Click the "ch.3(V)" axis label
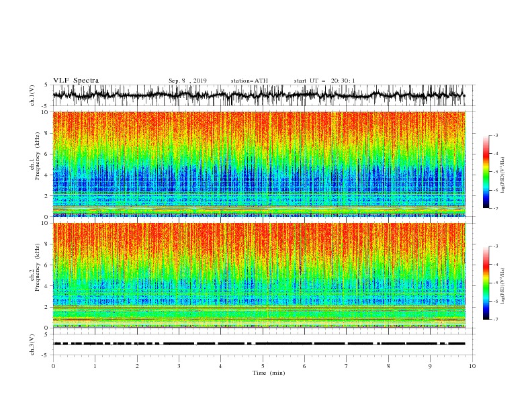The width and height of the screenshot is (532, 411). (x=32, y=345)
